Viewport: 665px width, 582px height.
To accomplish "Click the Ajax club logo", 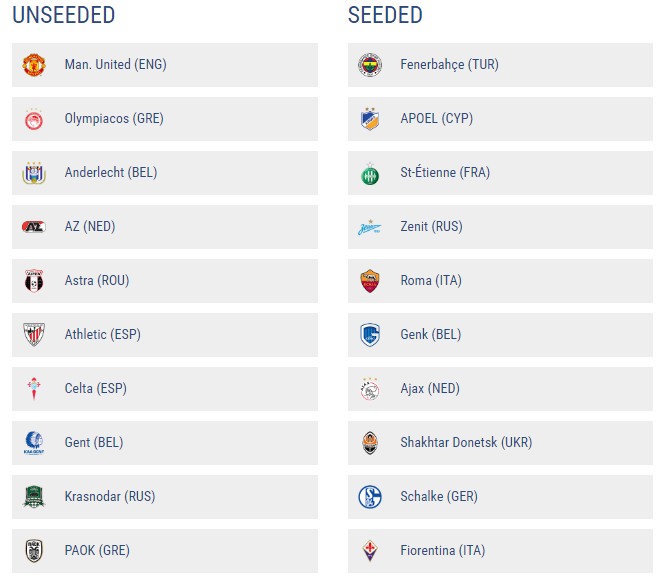I will pos(370,389).
